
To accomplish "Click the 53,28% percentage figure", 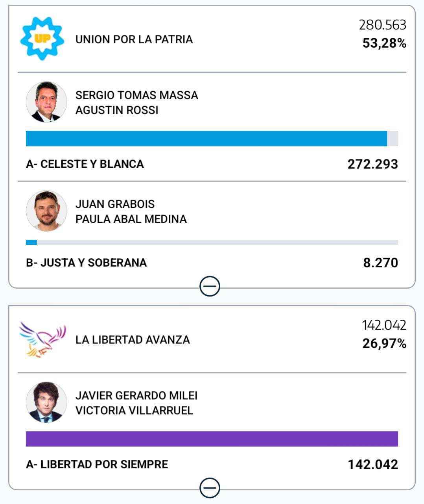I will pos(384,43).
